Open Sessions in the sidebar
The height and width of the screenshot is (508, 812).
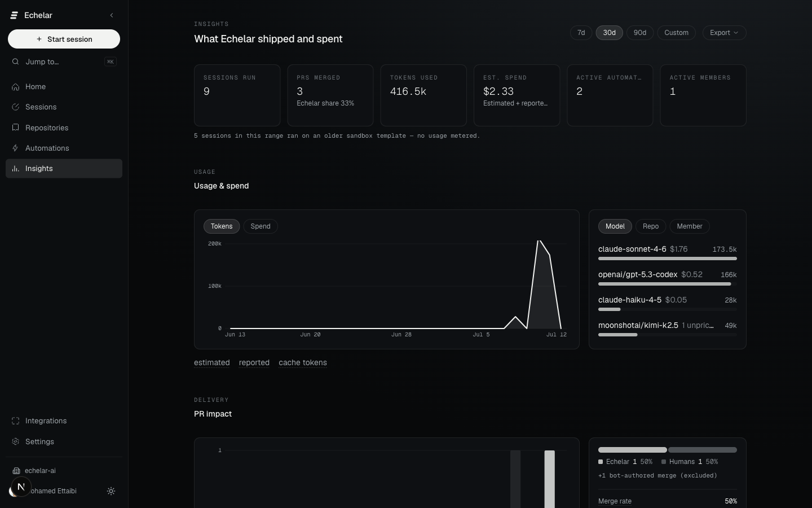pos(64,107)
